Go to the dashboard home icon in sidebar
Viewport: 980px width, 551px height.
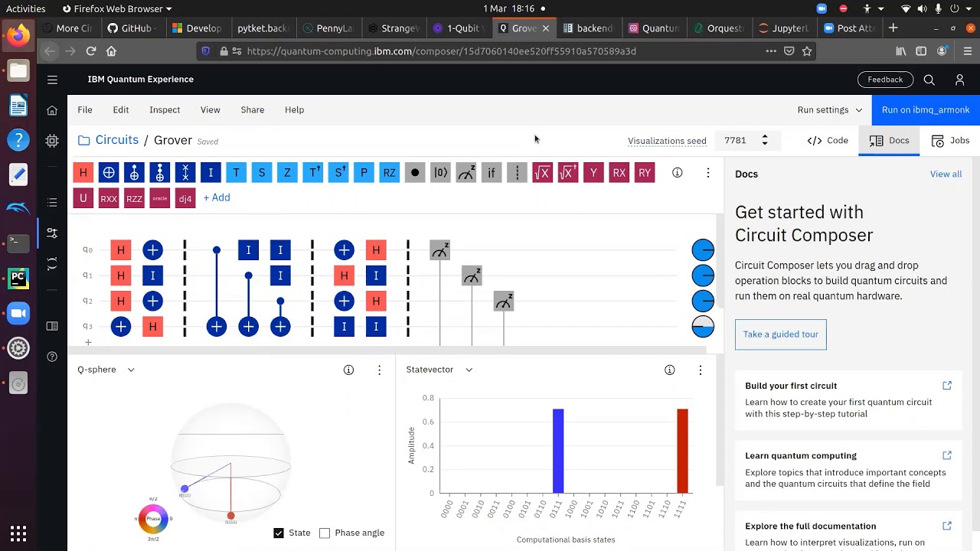52,110
